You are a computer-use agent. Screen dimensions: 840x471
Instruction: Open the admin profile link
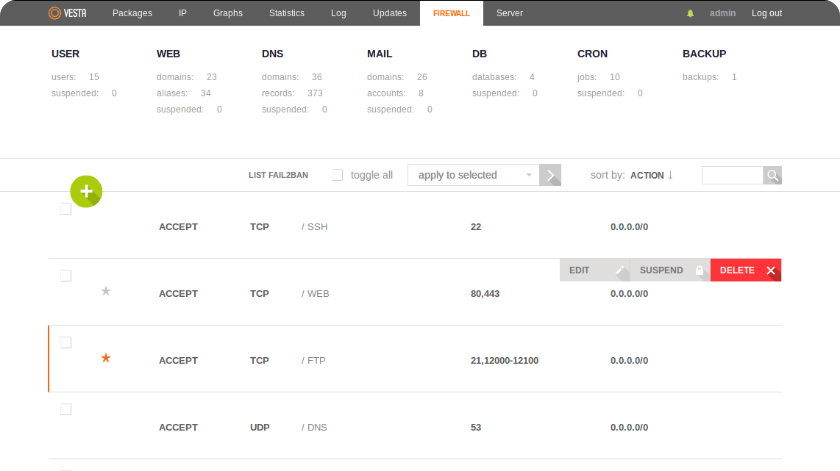click(x=722, y=13)
